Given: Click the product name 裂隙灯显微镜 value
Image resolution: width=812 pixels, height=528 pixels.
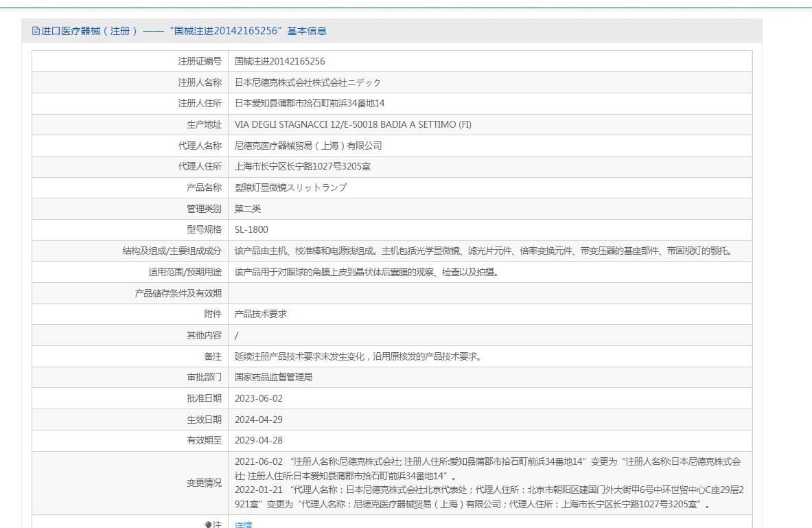Looking at the screenshot, I should point(290,187).
